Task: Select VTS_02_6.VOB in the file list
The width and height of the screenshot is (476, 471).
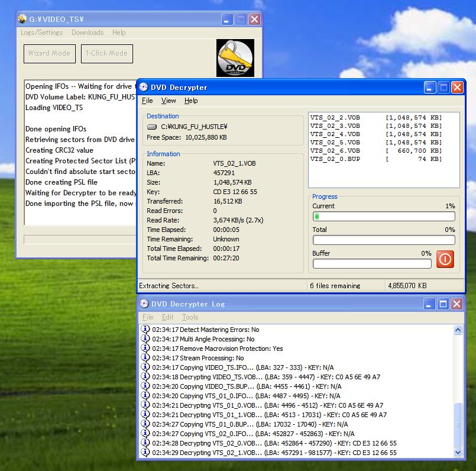Action: point(376,151)
